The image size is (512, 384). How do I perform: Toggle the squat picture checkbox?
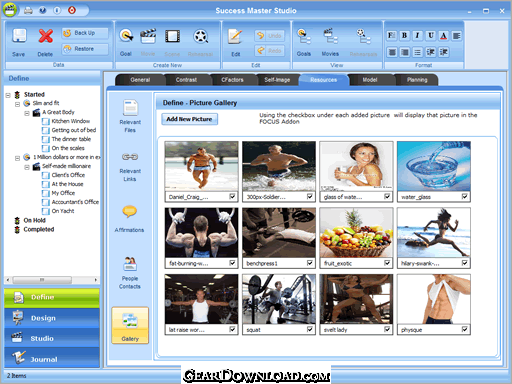[x=310, y=329]
